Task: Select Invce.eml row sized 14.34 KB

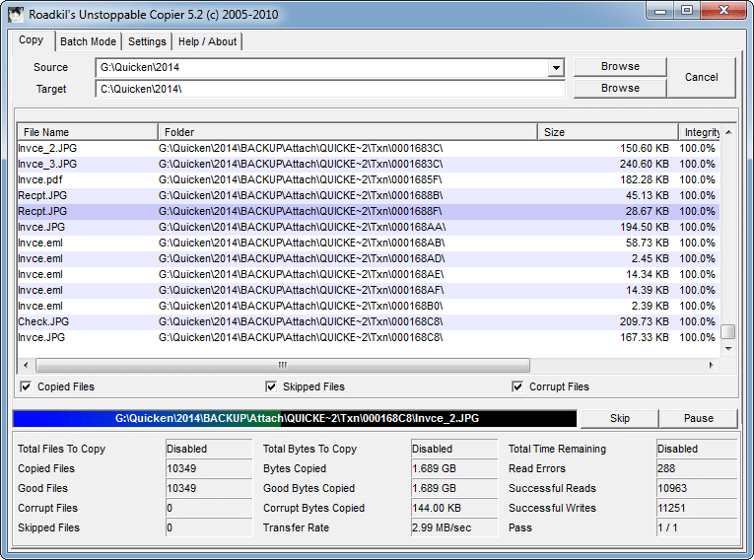Action: (369, 275)
